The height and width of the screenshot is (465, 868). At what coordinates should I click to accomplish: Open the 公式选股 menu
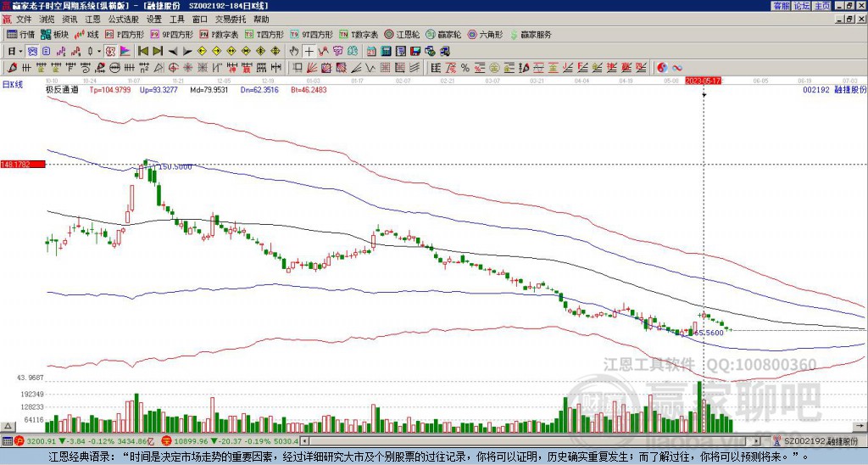pos(124,20)
